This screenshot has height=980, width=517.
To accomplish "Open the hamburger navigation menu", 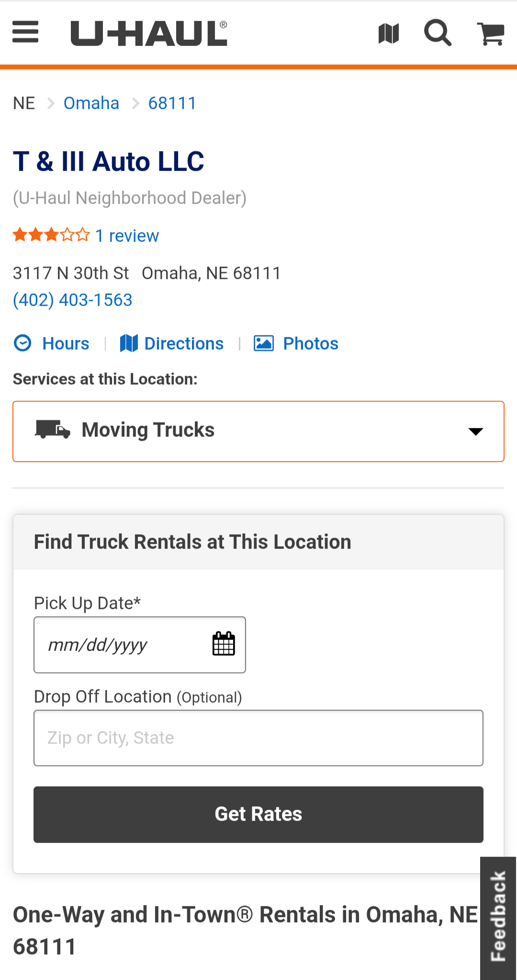I will [25, 33].
